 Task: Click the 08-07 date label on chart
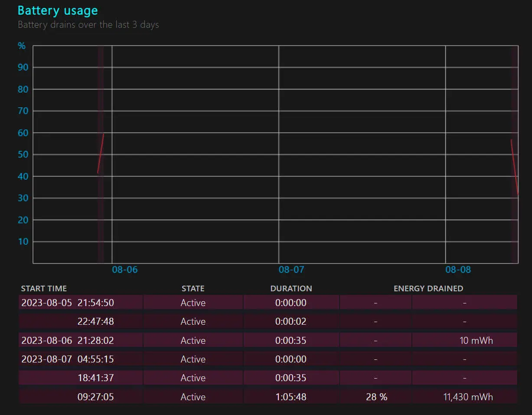click(x=291, y=270)
